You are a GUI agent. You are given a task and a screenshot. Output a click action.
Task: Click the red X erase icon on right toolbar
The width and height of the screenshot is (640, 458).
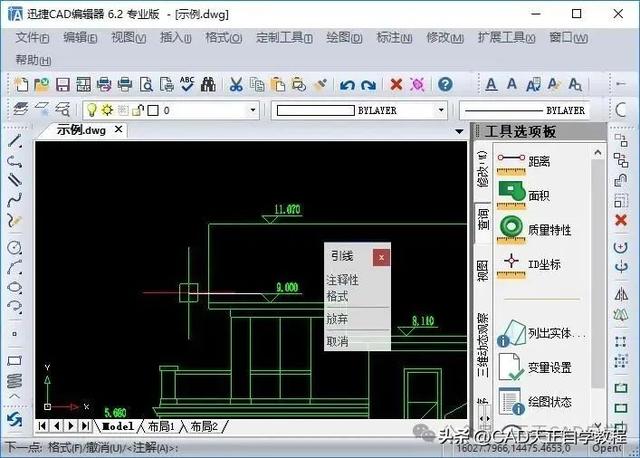[x=621, y=220]
